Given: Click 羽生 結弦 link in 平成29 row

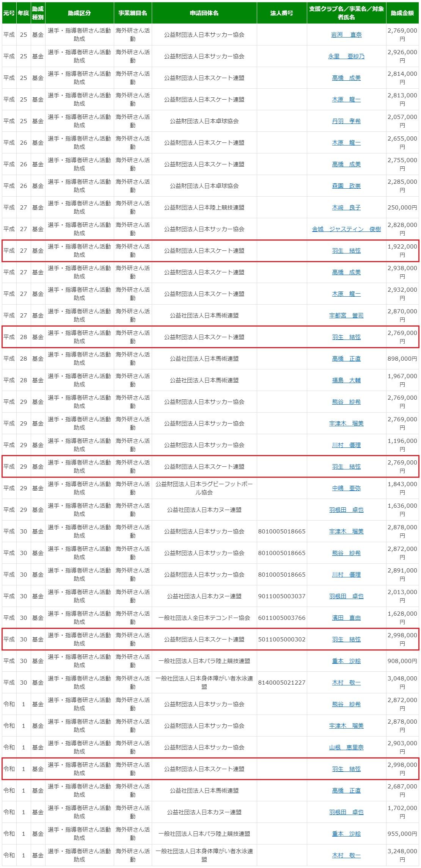Looking at the screenshot, I should click(346, 466).
